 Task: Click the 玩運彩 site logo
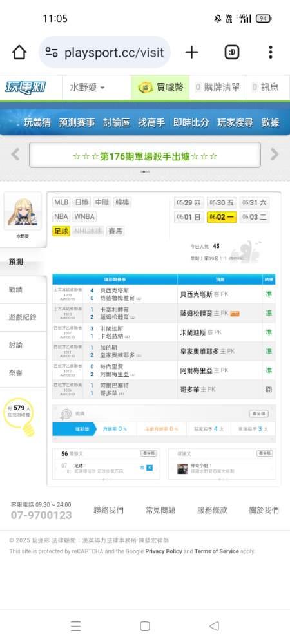(26, 88)
